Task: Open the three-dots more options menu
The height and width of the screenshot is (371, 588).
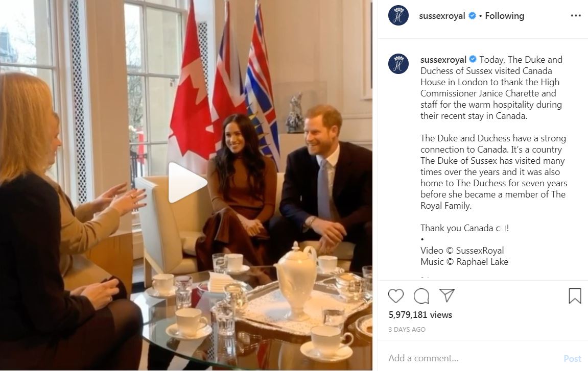Action: click(576, 16)
